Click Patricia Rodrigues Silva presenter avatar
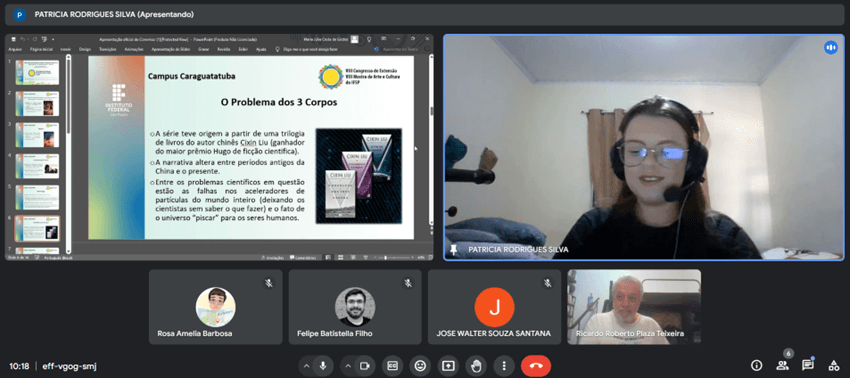 [20, 15]
